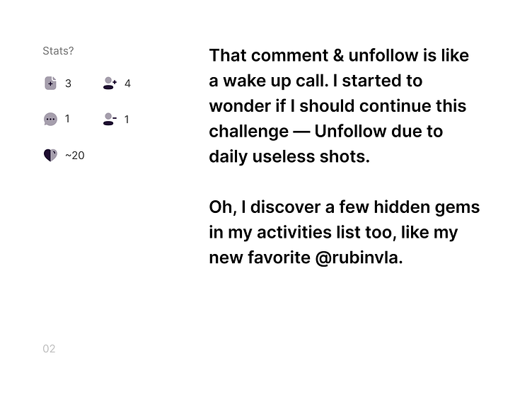Click the word "Unfollow" after the dash
The image size is (532, 399).
point(352,132)
